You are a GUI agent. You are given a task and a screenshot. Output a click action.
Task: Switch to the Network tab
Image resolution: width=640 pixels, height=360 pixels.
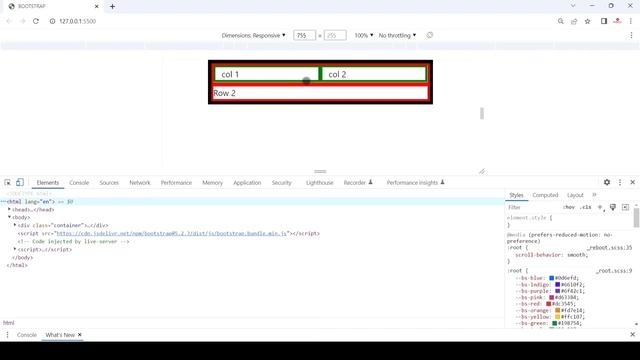point(140,182)
